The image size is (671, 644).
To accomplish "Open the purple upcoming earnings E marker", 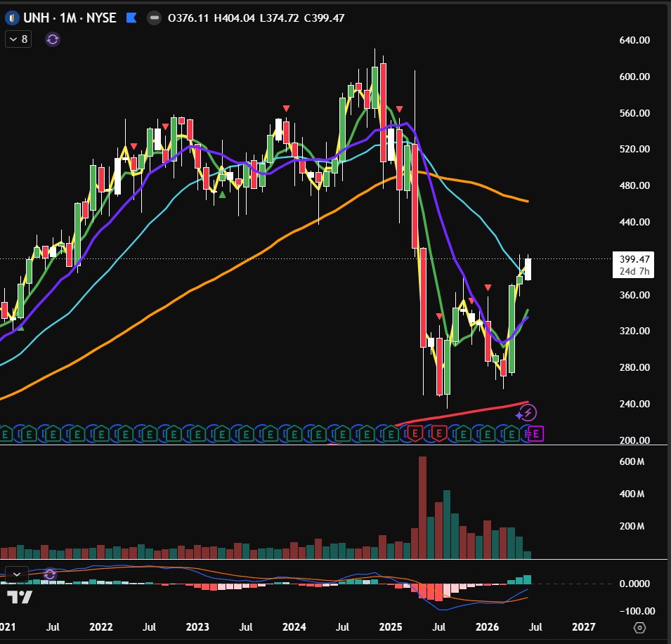I will point(536,434).
